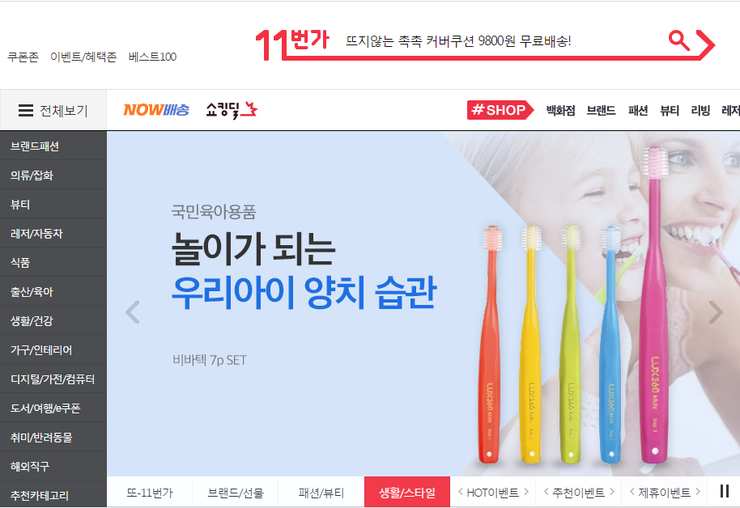
Task: Select 출산/육아 in the category sidebar
Action: click(32, 292)
